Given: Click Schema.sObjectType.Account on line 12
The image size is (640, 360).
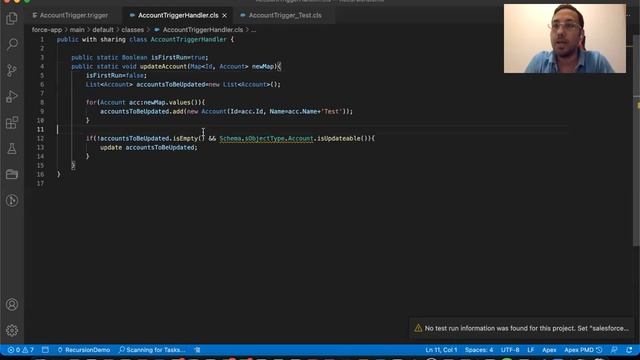Looking at the screenshot, I should point(266,138).
